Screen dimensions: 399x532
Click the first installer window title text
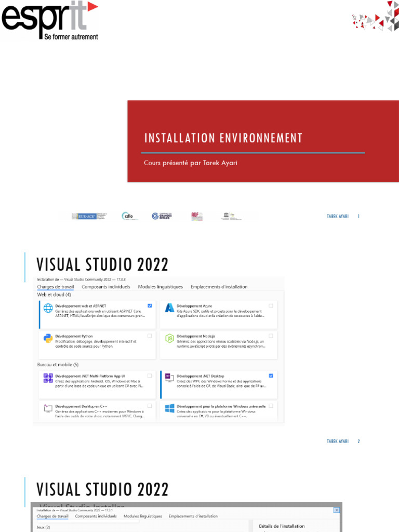[81, 279]
